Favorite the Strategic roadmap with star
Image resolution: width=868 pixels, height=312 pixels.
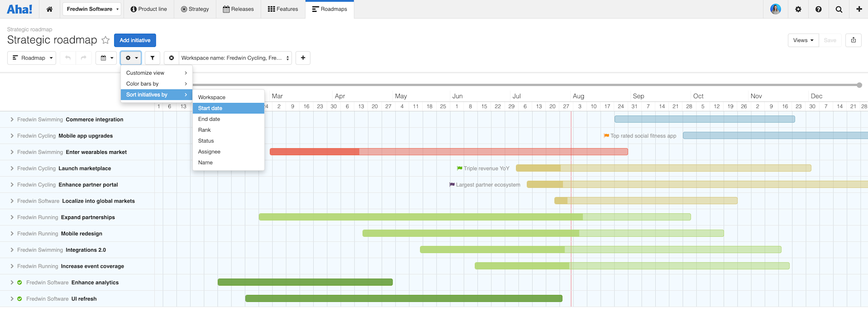coord(105,40)
